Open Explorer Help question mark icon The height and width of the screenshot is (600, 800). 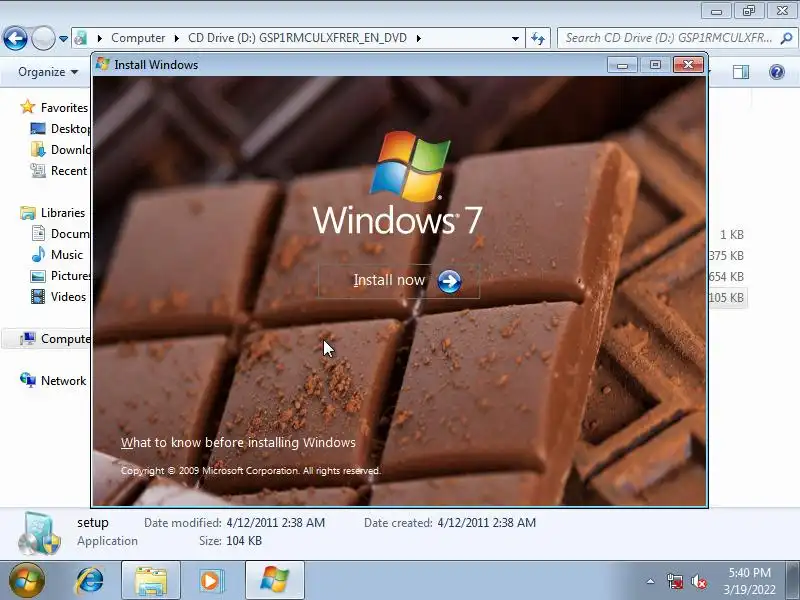[777, 72]
